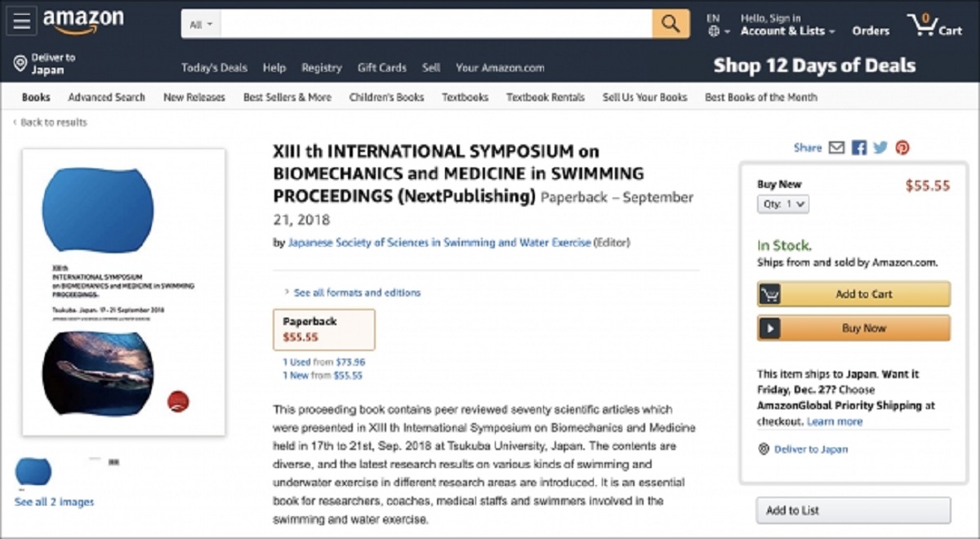Screen dimensions: 980x539
Task: Share on Twitter bird icon
Action: [880, 148]
